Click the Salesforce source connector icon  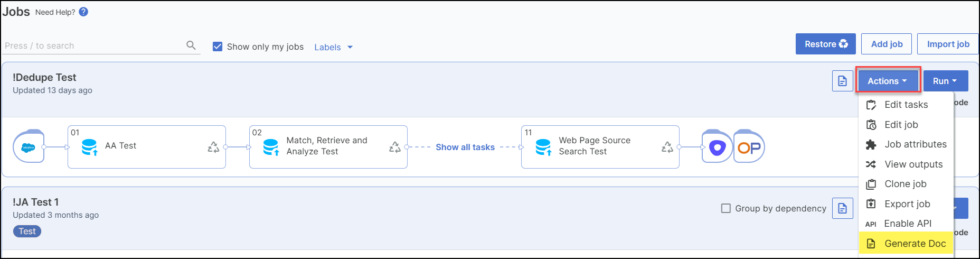coord(29,147)
